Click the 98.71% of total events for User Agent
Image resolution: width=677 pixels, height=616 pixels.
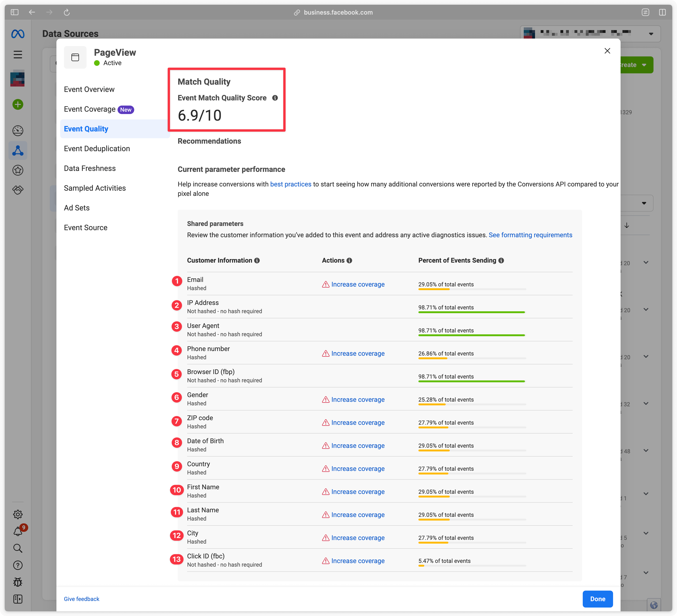[x=446, y=331]
